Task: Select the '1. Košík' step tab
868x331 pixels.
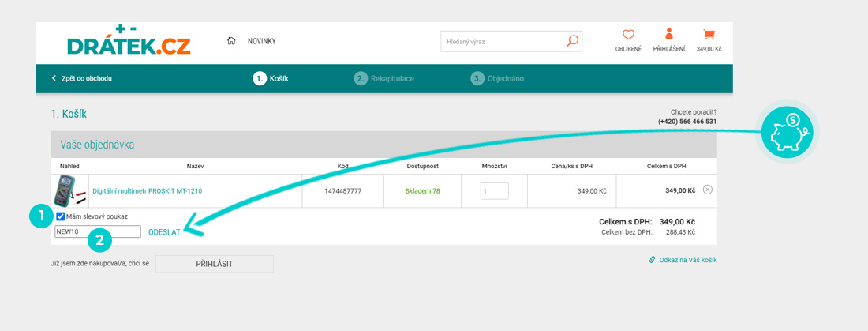Action: point(271,79)
